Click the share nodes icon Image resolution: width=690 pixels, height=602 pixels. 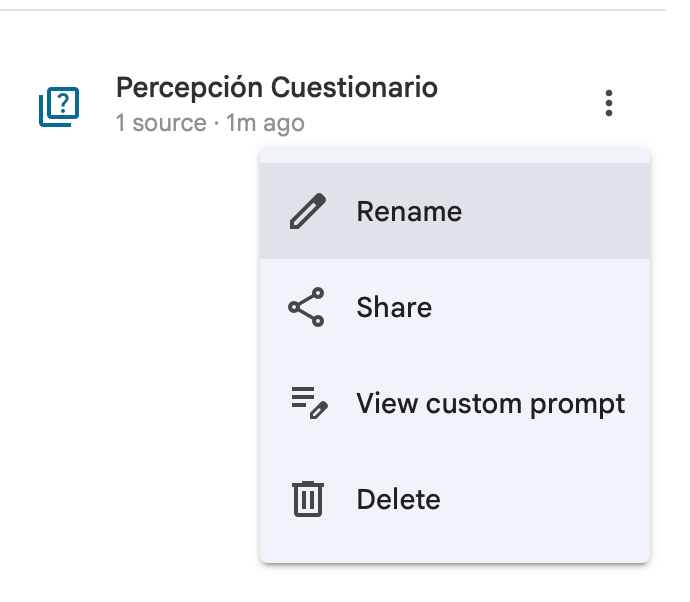pos(307,308)
